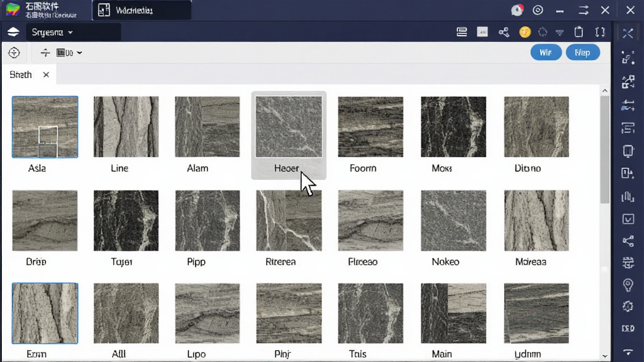Click the Wir button
The width and height of the screenshot is (644, 362).
(x=545, y=53)
